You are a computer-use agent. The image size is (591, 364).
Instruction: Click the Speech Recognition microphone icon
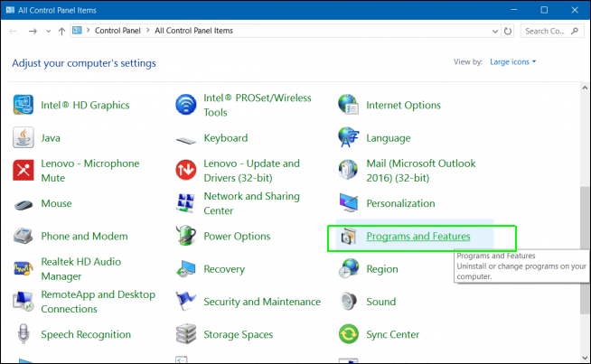[x=23, y=334]
